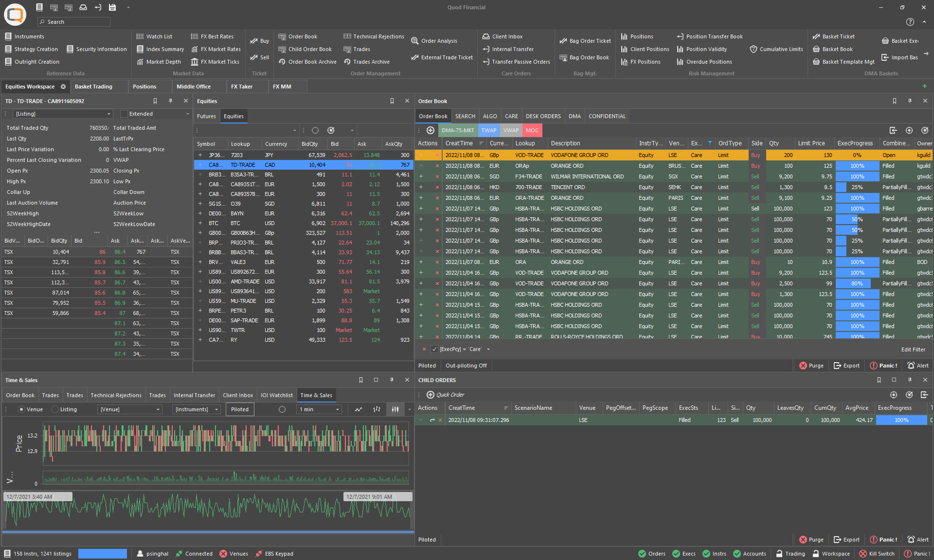Toggle Piloted in Child Orders footer

point(427,540)
